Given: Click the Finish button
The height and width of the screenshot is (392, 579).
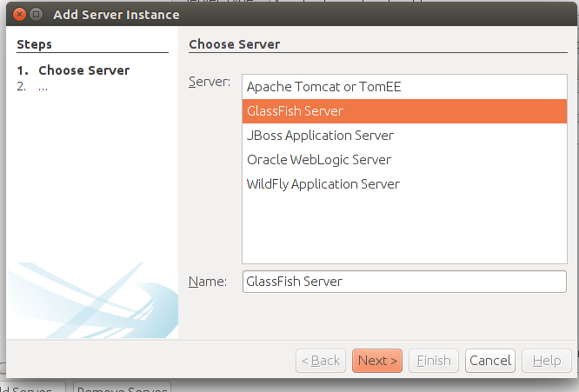Looking at the screenshot, I should point(434,361).
